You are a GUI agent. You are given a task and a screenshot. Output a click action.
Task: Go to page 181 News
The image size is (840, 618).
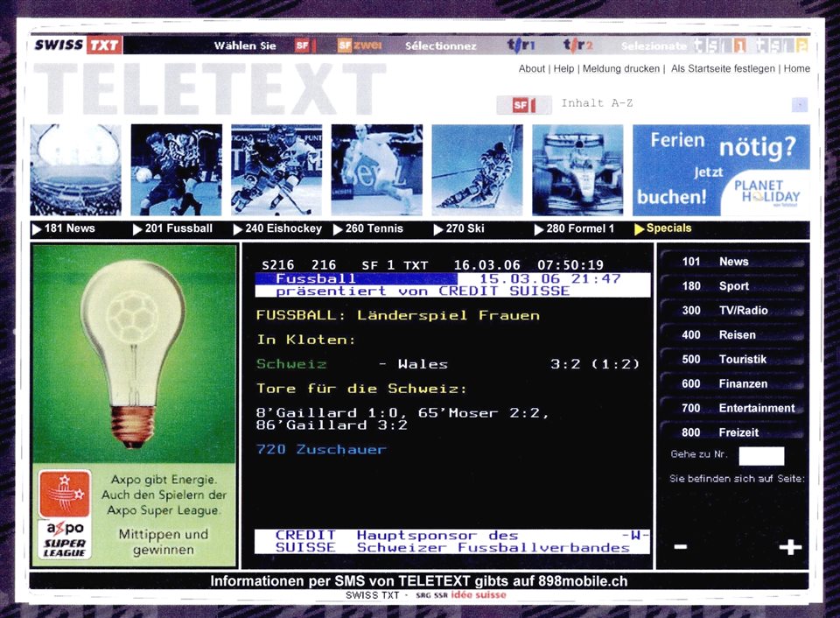tap(64, 228)
